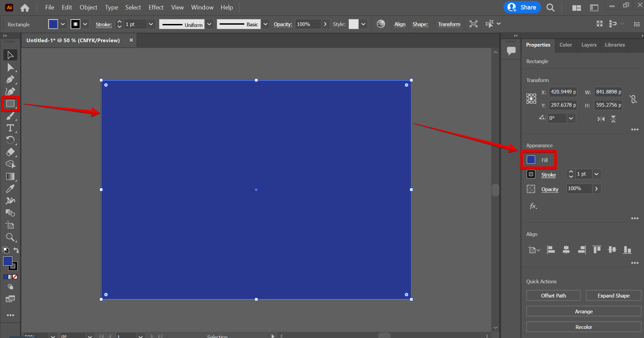
Task: Pick the Pen tool
Action: tap(10, 79)
